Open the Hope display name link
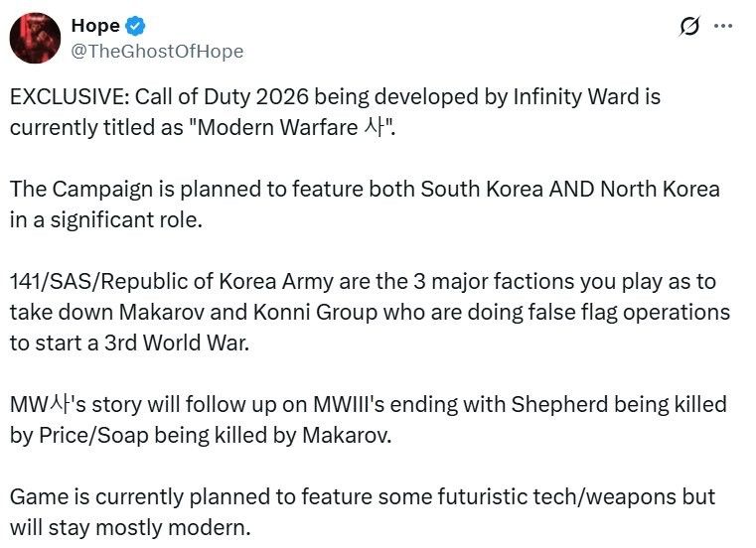 pyautogui.click(x=95, y=26)
